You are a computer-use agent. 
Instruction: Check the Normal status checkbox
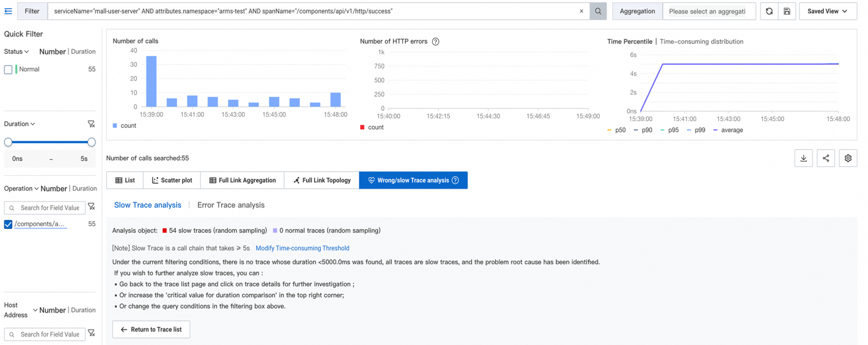8,70
